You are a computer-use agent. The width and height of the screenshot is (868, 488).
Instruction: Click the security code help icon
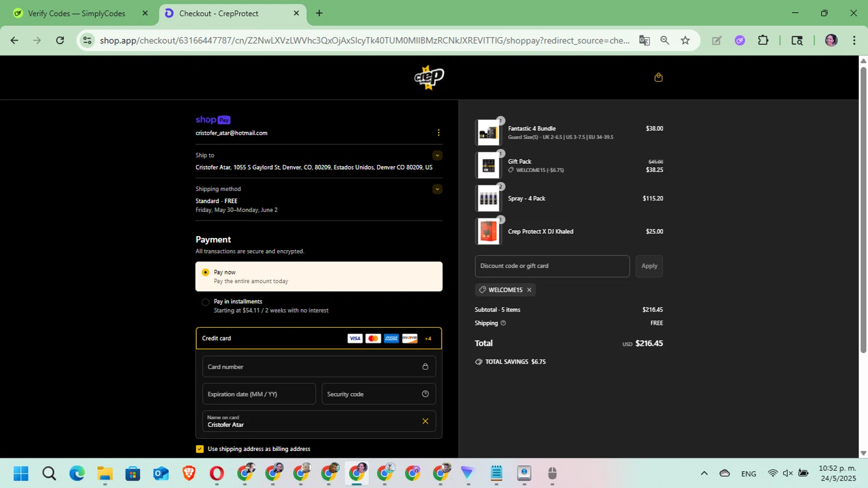tap(425, 394)
